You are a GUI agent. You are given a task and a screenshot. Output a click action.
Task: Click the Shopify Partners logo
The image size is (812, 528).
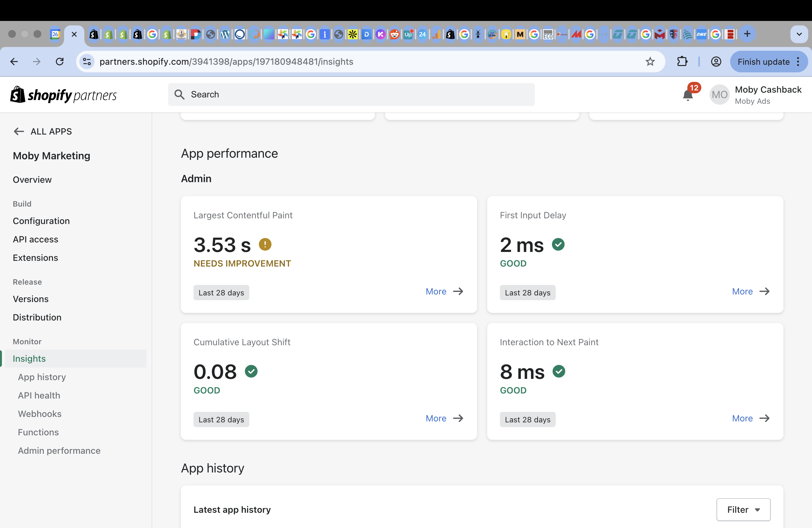click(63, 95)
